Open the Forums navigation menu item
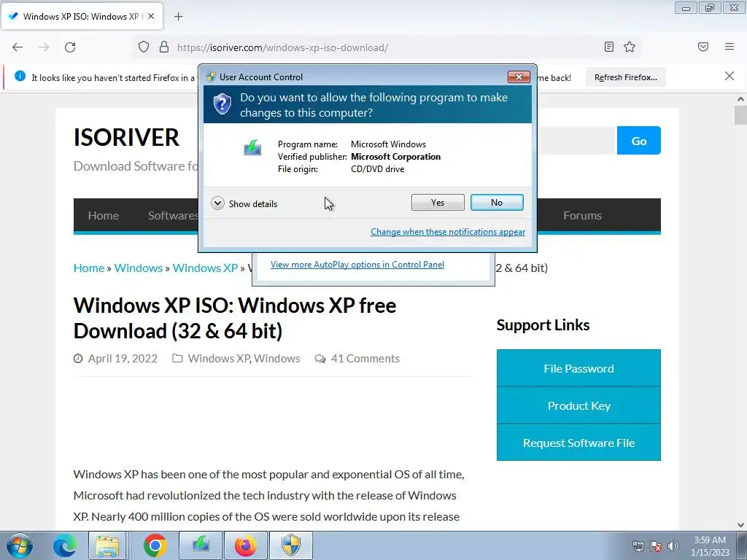Screen dimensions: 747x560 (x=582, y=215)
